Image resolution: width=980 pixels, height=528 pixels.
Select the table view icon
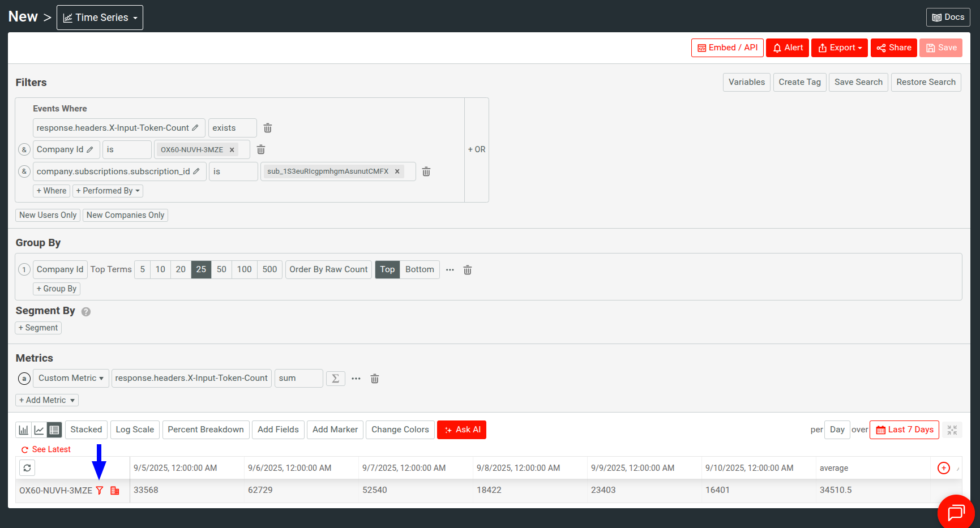pyautogui.click(x=54, y=430)
